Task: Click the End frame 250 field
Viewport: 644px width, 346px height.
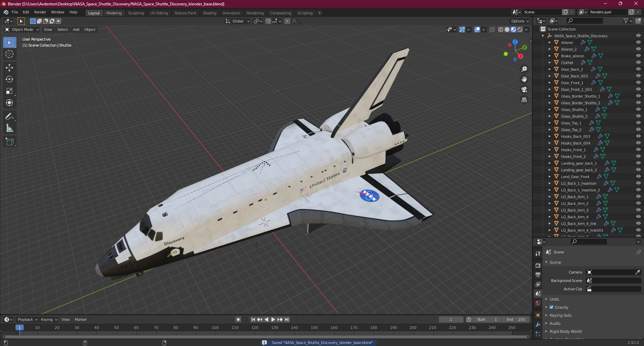Action: 516,320
